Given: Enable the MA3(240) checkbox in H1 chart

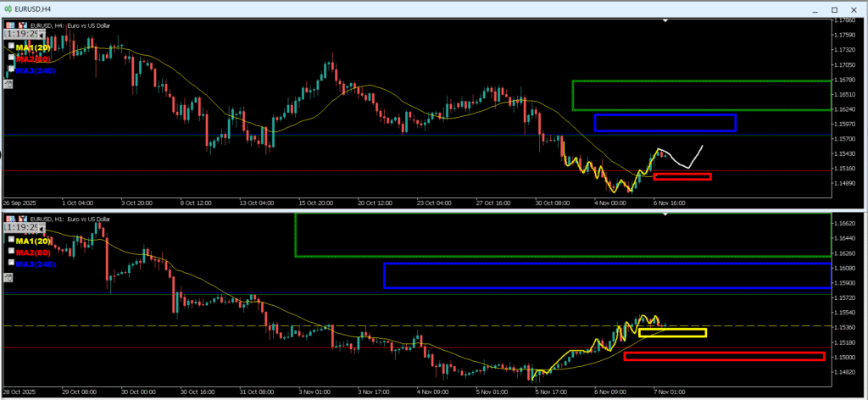Looking at the screenshot, I should click(x=11, y=263).
